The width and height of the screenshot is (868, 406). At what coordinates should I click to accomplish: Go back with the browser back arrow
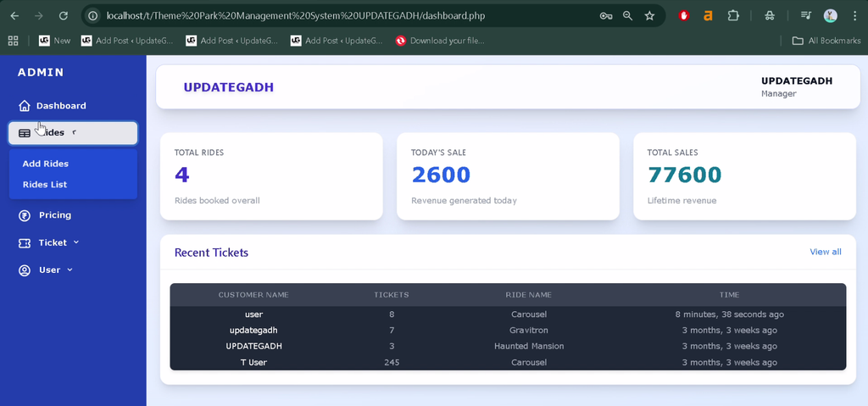click(x=14, y=16)
